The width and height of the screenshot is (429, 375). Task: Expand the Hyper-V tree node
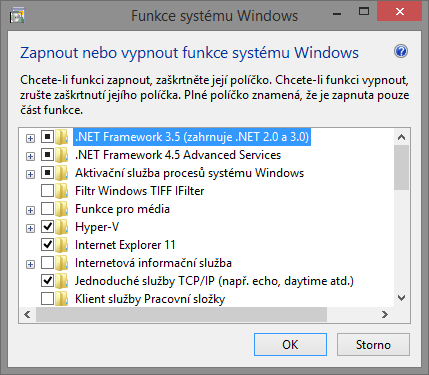pos(30,228)
